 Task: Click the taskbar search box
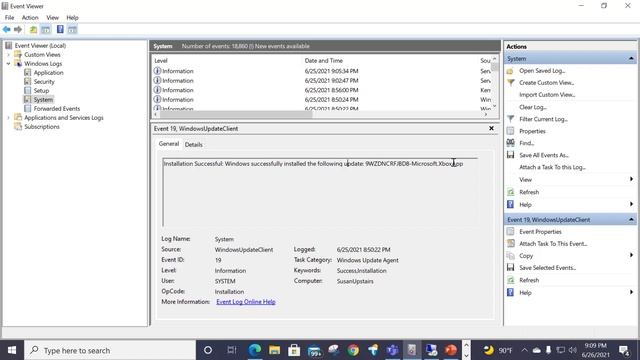110,350
